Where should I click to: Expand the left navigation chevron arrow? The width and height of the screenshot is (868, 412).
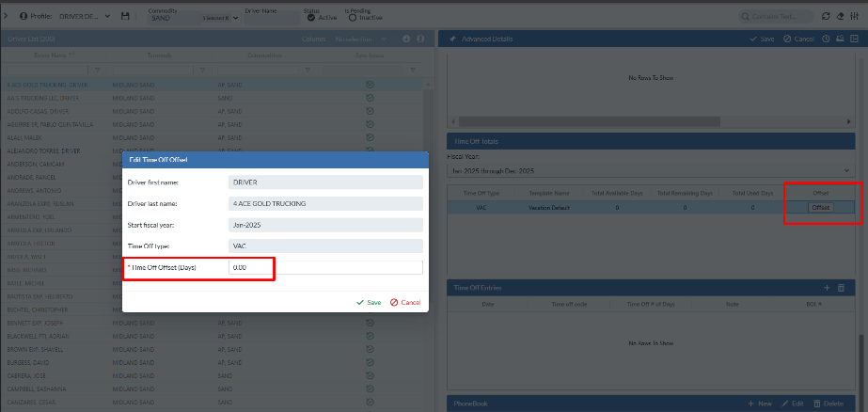5,16
